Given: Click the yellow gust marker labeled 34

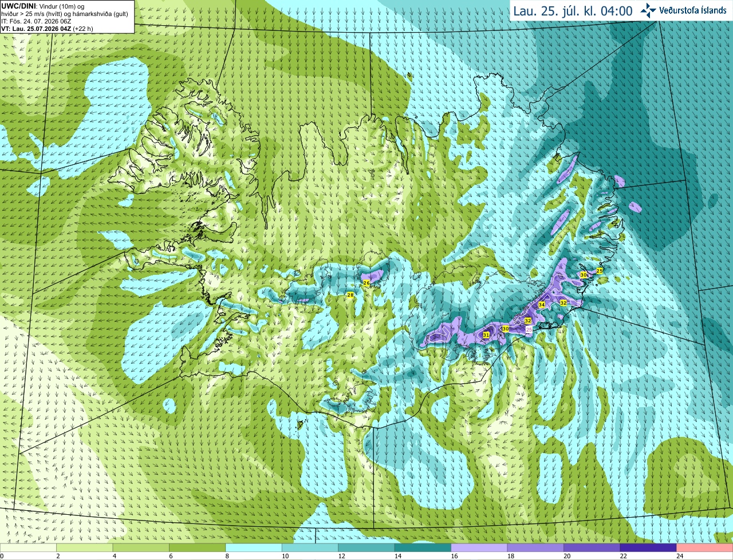Looking at the screenshot, I should coord(542,305).
